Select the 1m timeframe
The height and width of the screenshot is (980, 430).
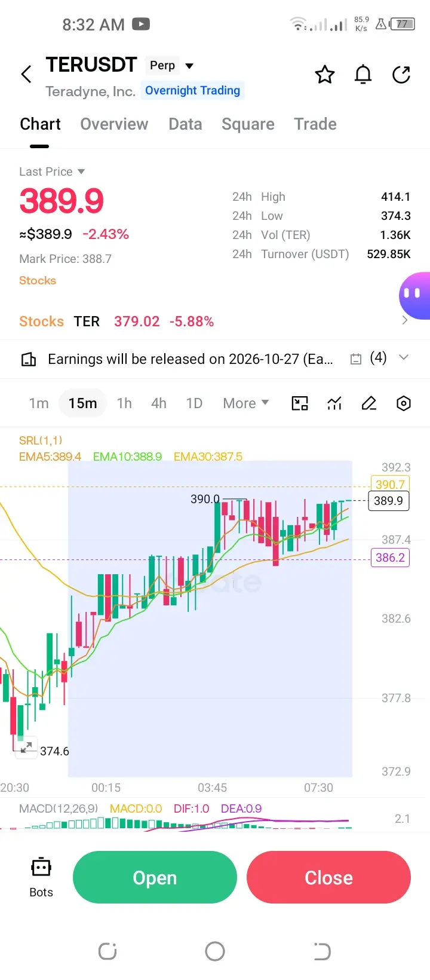39,403
